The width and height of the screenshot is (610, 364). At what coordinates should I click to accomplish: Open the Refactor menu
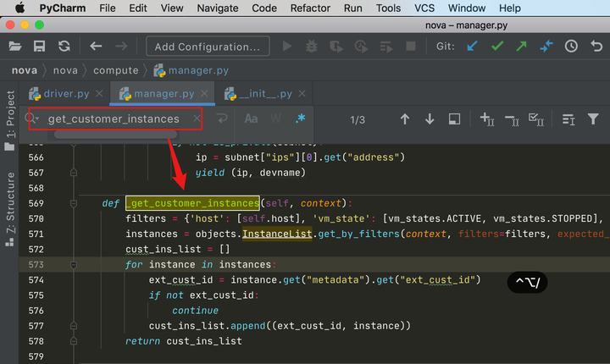coord(310,8)
